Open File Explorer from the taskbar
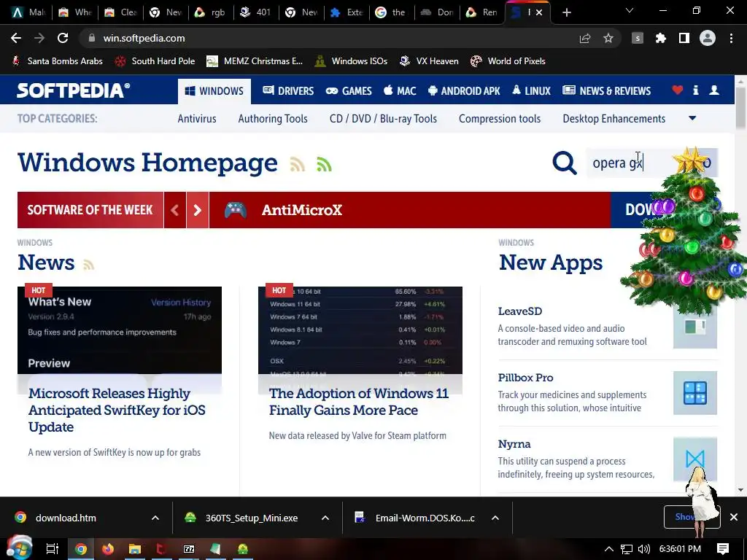Viewport: 747px width, 560px height. click(x=135, y=549)
